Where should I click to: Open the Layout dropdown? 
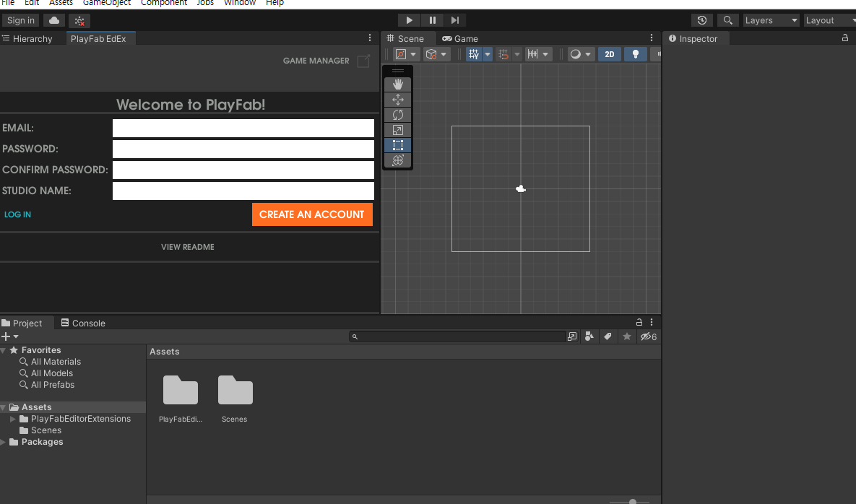pos(830,20)
